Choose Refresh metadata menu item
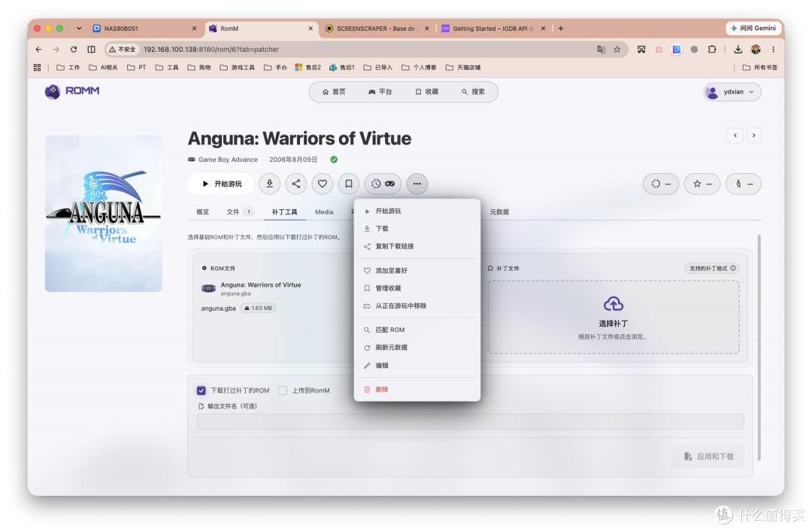Viewport: 812px width, 532px height. [x=417, y=348]
